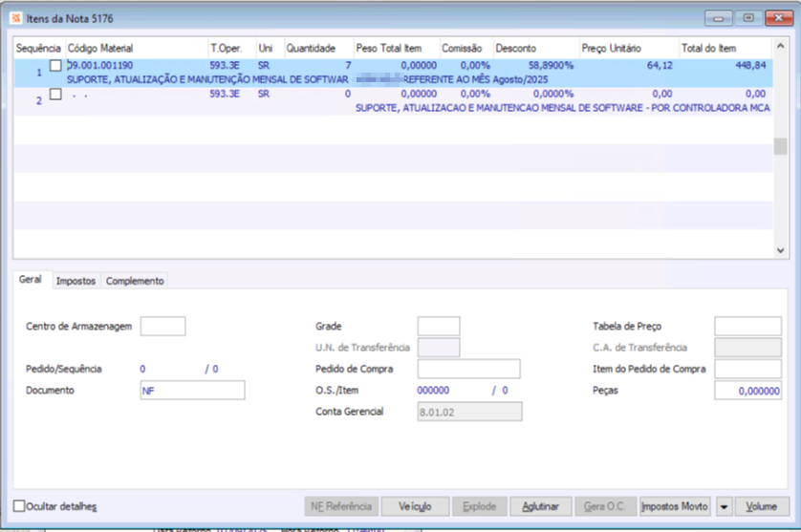
Task: Focus the Item do Pedido de Compra field
Action: 747,369
